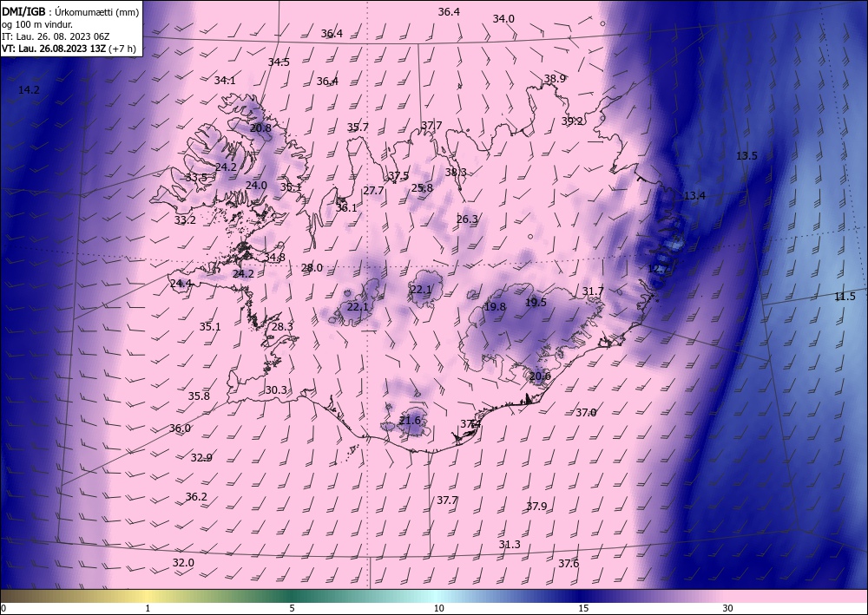Click the '13.5' value east of Iceland
The height and width of the screenshot is (615, 868).
[x=746, y=156]
